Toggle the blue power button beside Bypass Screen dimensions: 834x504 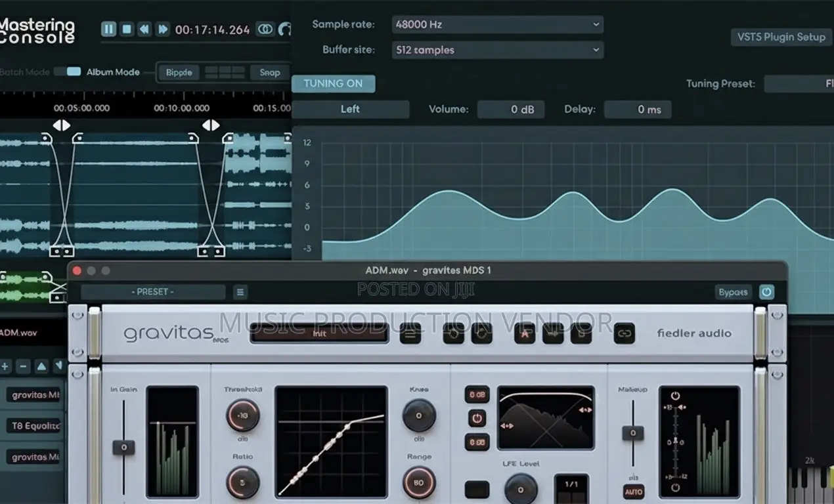pyautogui.click(x=766, y=292)
